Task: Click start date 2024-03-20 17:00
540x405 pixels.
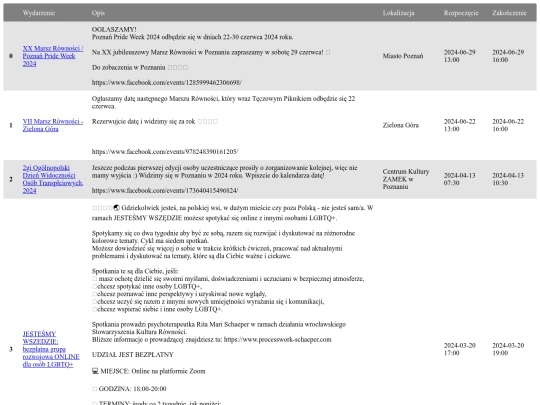Action: coord(459,349)
